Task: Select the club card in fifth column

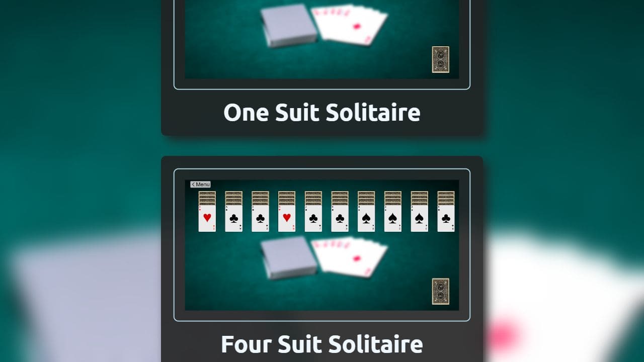Action: (313, 218)
